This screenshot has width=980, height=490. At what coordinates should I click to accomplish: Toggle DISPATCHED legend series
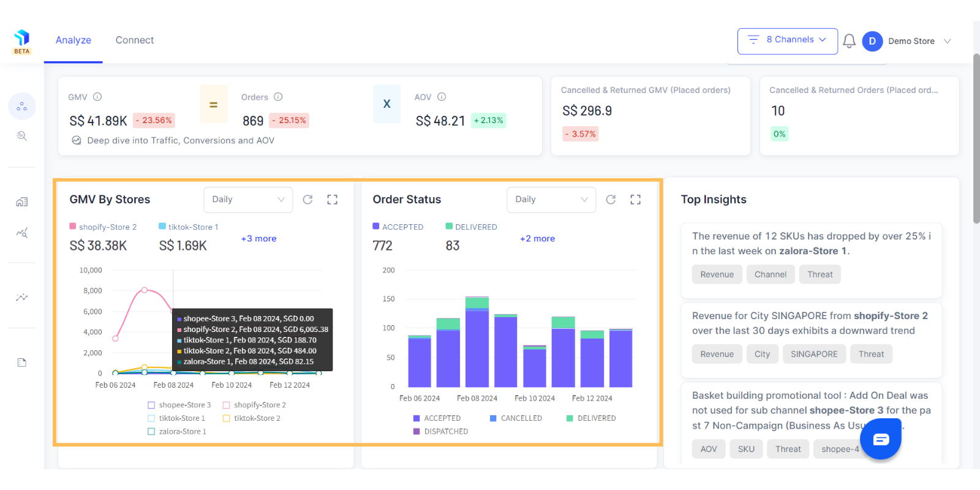440,432
